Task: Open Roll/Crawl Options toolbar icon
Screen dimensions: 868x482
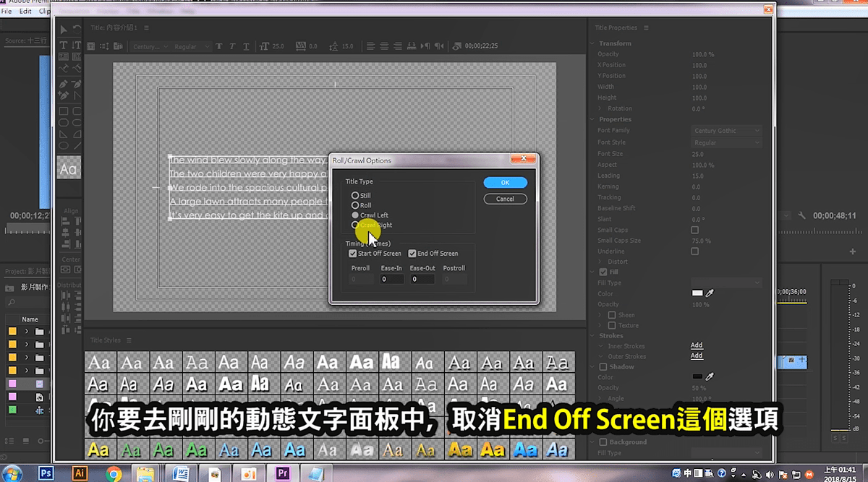Action: click(104, 46)
